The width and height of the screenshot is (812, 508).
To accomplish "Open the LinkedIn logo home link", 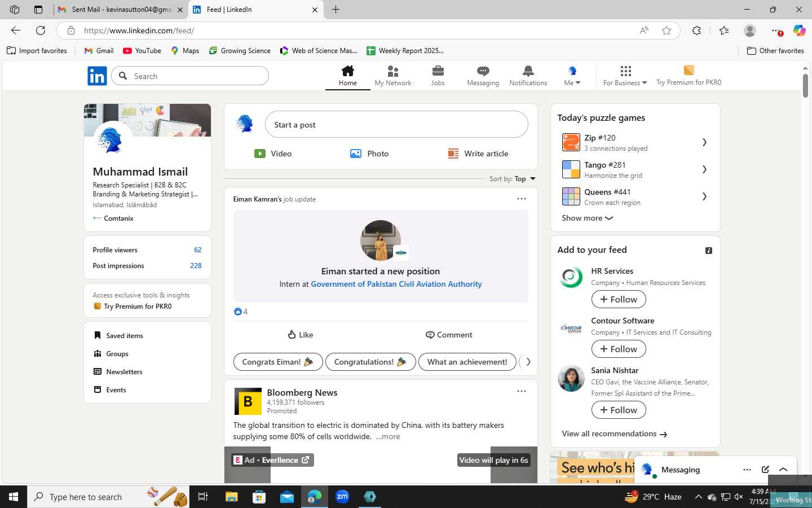I will pos(97,76).
